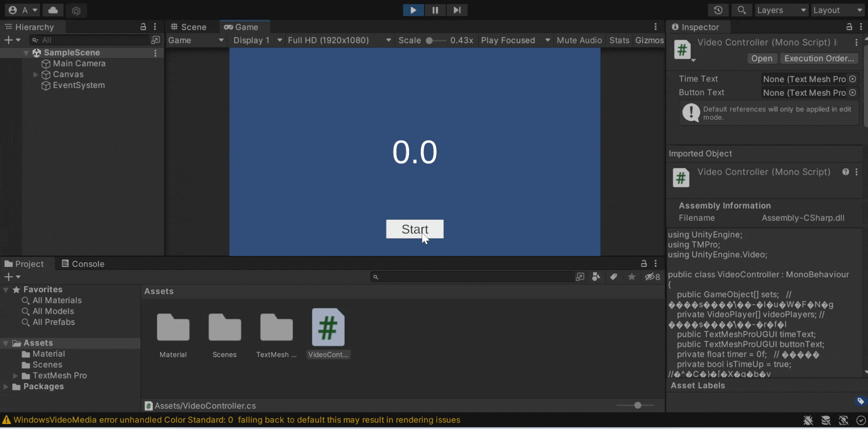The image size is (868, 429).
Task: Collapse the SampleScene tree node
Action: (26, 53)
